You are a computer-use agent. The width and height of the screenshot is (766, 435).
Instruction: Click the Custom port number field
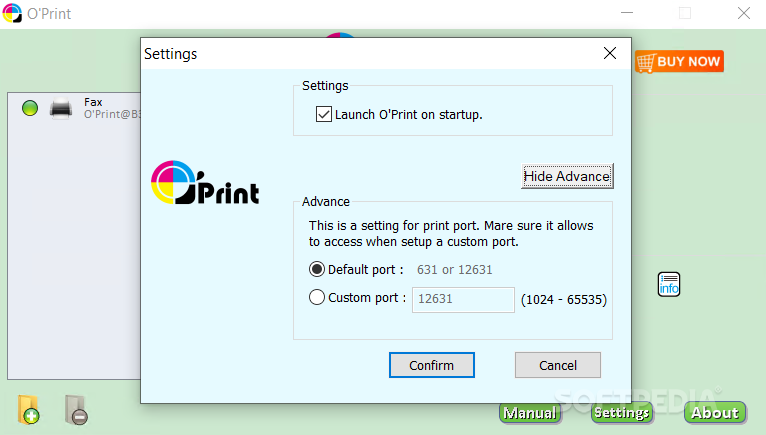[463, 299]
